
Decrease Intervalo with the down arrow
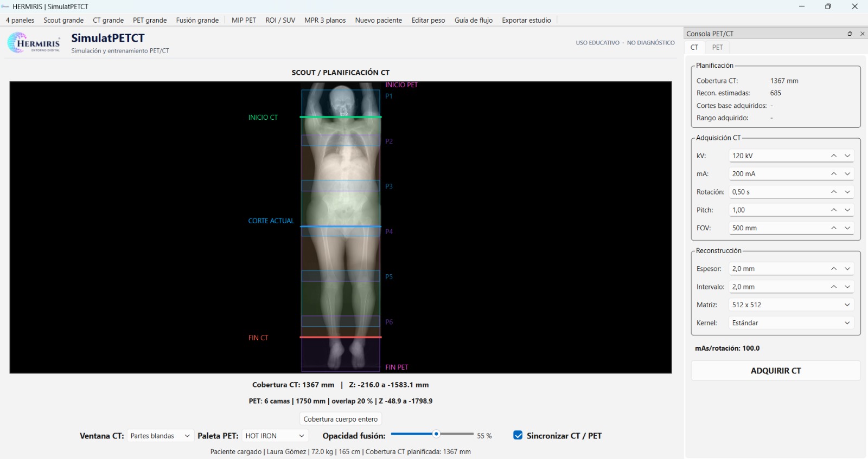tap(847, 287)
